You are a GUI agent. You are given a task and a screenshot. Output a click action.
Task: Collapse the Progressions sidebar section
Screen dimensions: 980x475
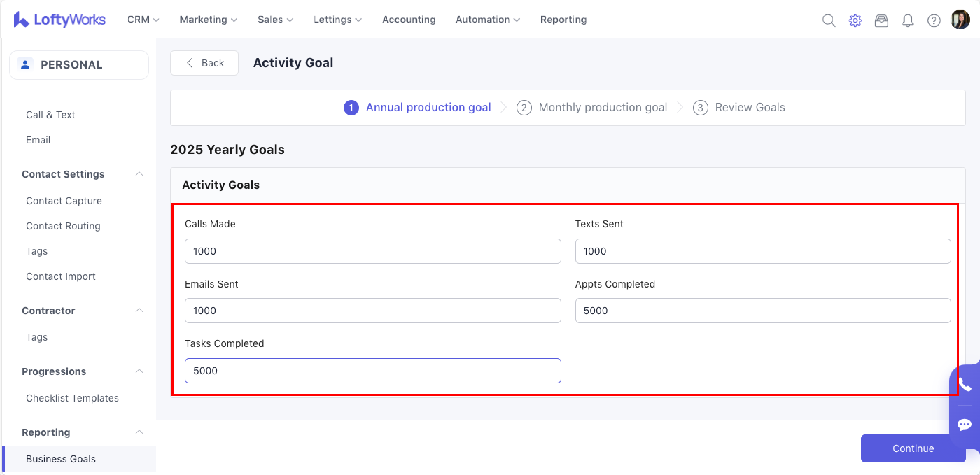139,371
